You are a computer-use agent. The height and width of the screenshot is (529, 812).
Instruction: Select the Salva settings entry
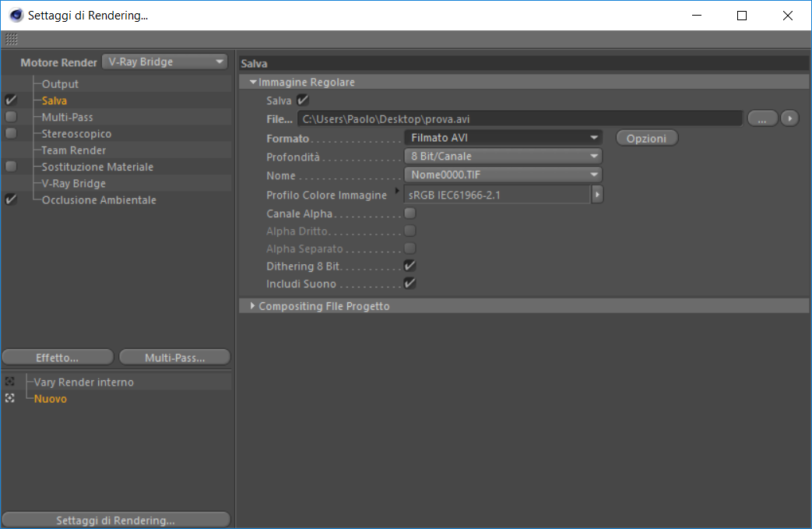(54, 101)
